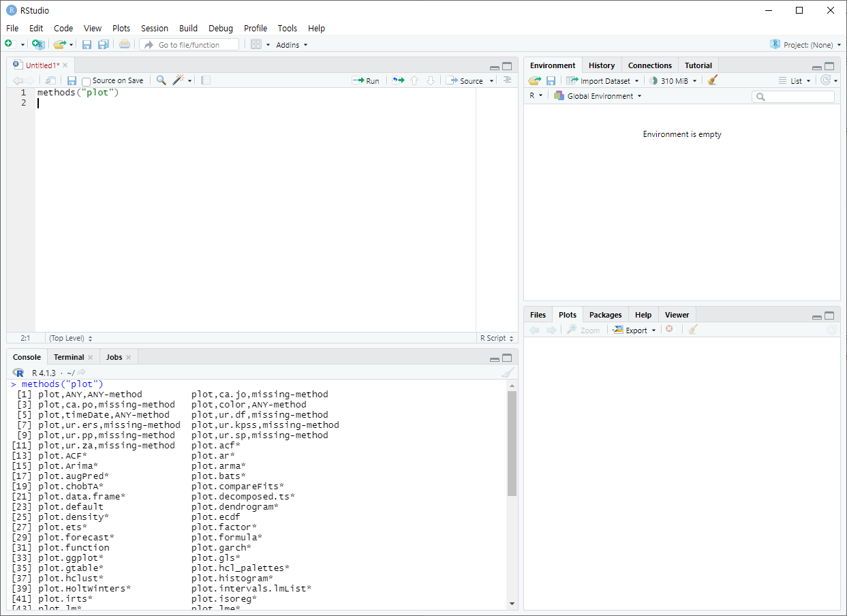Click the code tools magic wand
This screenshot has width=847, height=616.
click(179, 80)
